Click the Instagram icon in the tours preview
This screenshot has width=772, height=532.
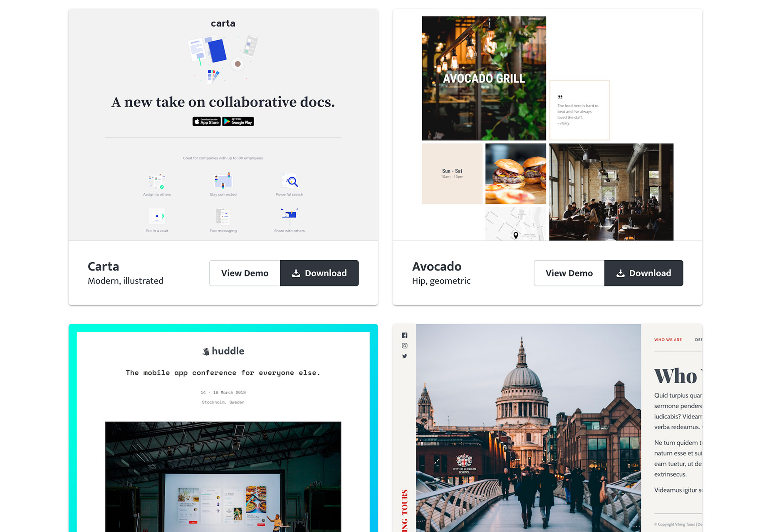(404, 346)
